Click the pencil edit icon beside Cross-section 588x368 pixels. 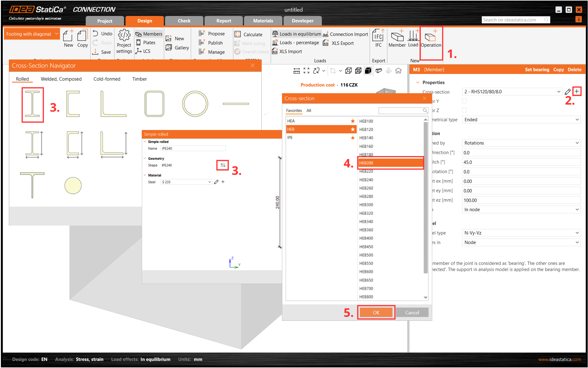[567, 92]
